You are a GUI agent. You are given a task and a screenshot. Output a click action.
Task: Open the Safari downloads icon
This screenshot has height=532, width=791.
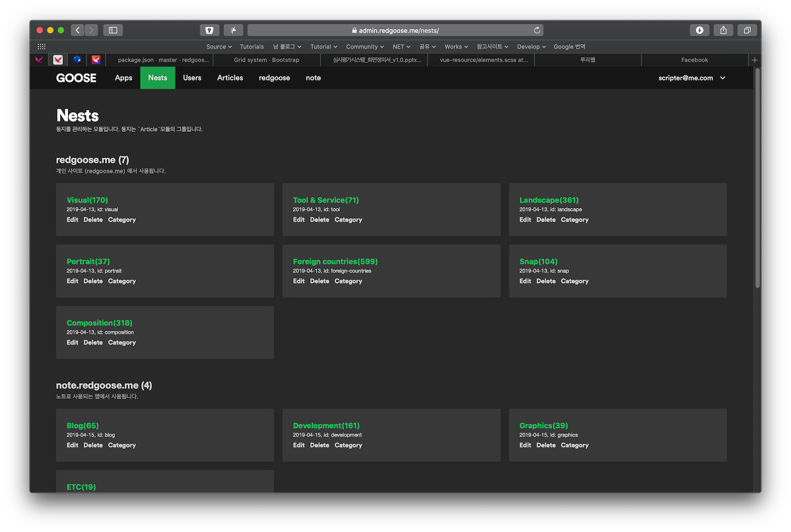pos(699,30)
